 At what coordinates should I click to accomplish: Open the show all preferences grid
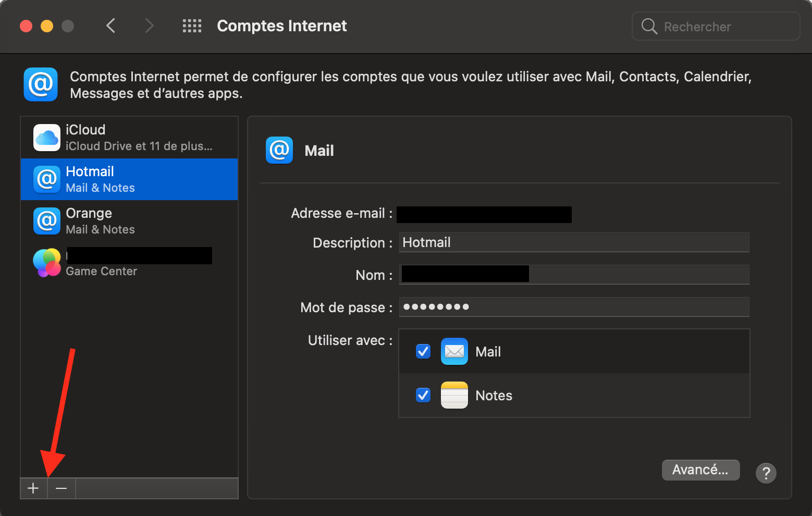coord(192,26)
